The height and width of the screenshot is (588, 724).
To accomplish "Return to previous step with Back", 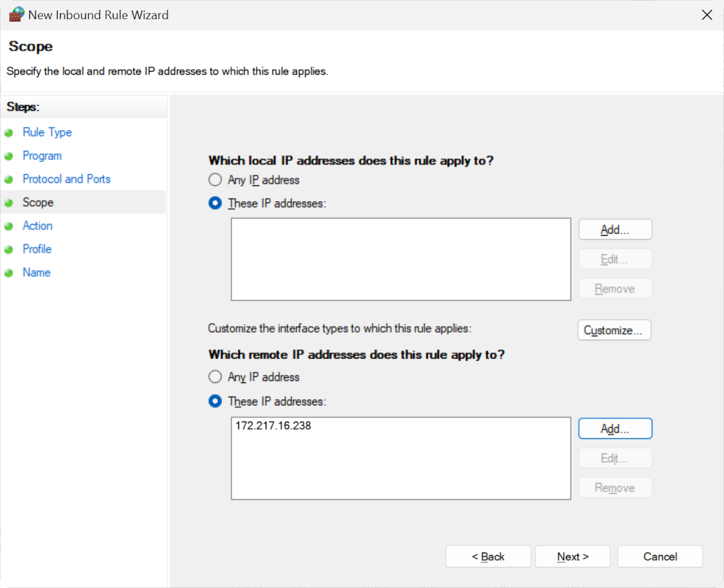I will (488, 556).
